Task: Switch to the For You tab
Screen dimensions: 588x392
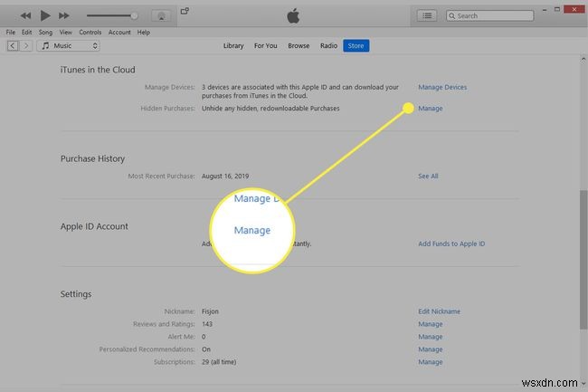Action: pos(265,46)
